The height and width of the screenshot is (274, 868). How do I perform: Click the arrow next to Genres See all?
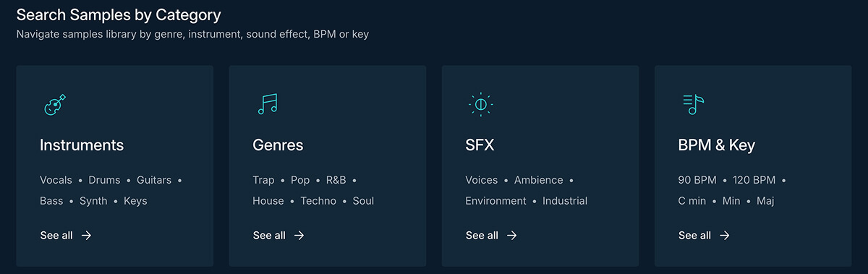coord(299,235)
